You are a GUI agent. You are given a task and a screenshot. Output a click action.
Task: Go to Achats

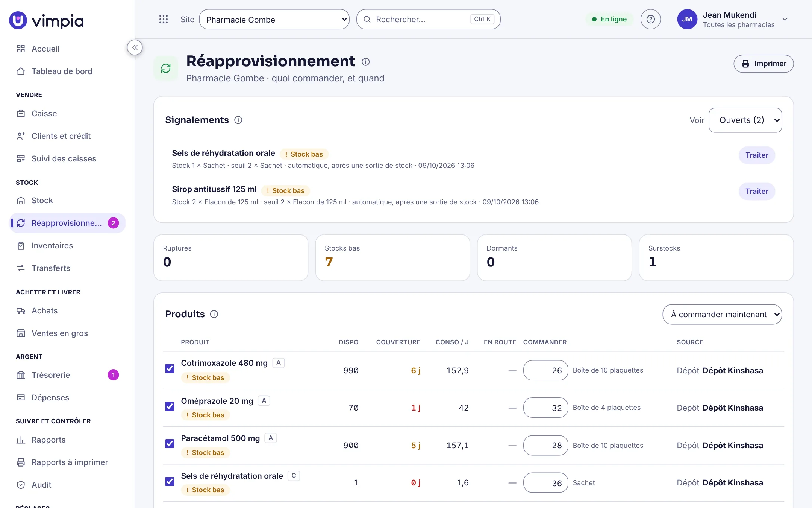click(67, 310)
